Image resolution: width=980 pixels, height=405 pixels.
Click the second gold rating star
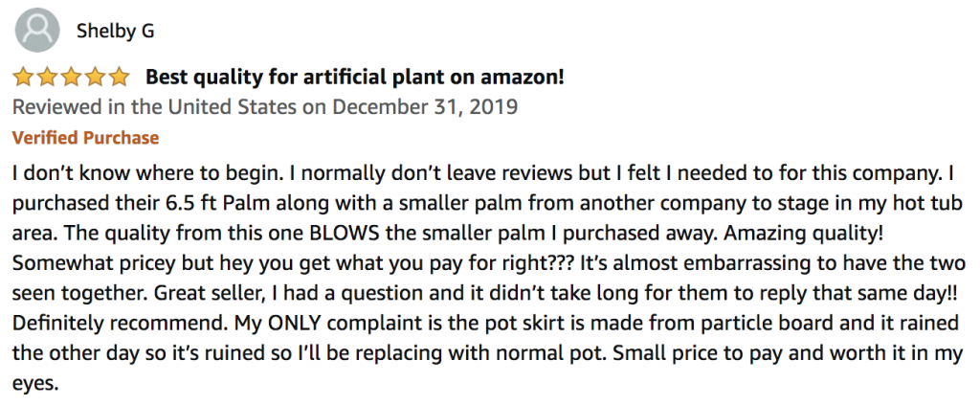pyautogui.click(x=47, y=78)
